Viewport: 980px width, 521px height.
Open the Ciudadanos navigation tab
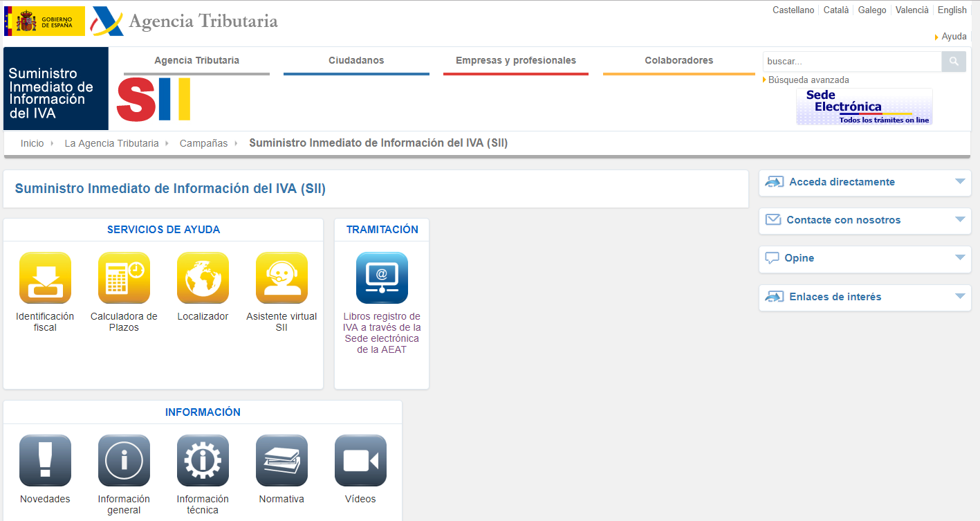pos(356,61)
